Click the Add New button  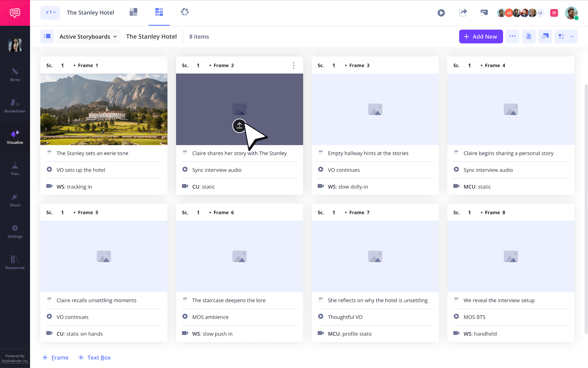(x=481, y=36)
